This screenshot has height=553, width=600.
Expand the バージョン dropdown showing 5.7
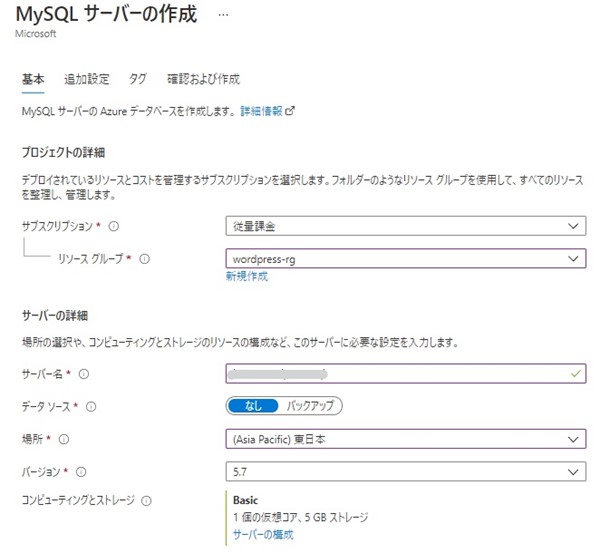click(x=405, y=471)
